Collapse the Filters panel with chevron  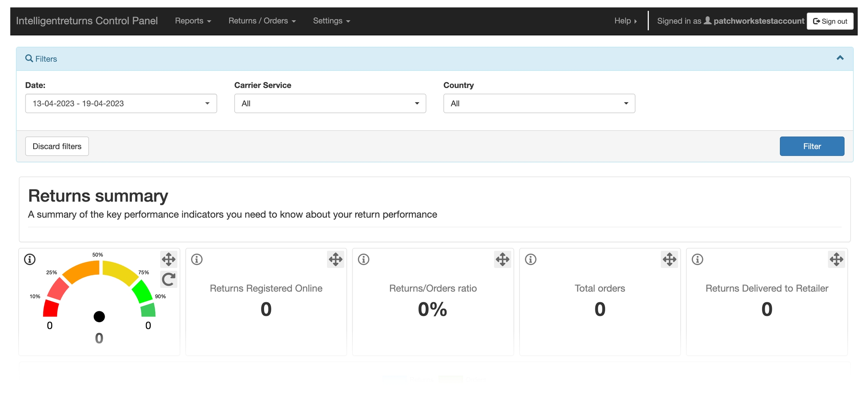click(x=840, y=58)
